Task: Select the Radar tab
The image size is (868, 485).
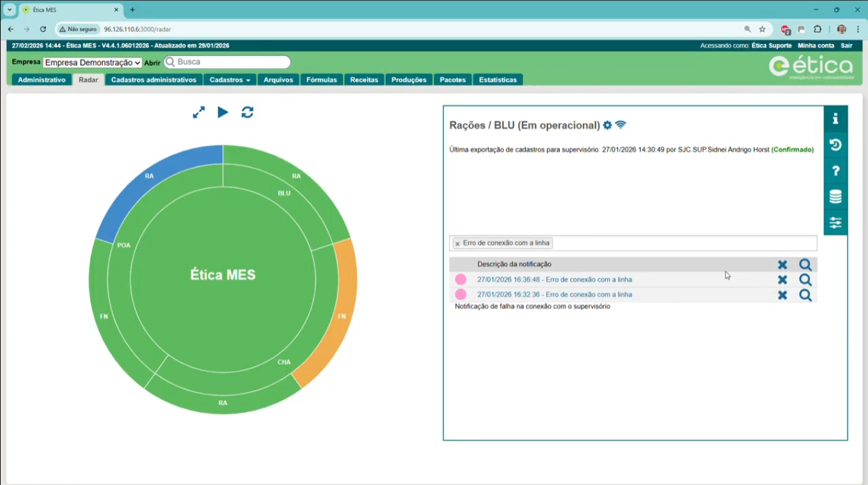Action: coord(88,80)
